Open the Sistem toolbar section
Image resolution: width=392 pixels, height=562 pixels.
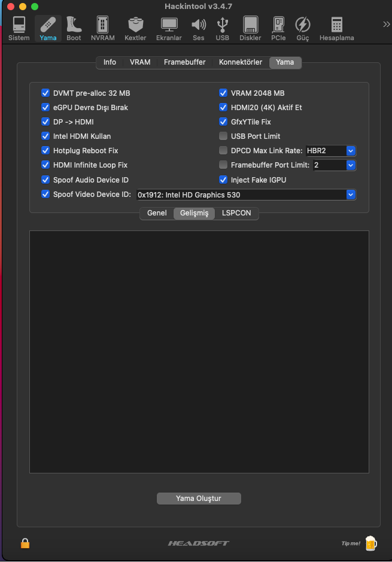point(19,29)
